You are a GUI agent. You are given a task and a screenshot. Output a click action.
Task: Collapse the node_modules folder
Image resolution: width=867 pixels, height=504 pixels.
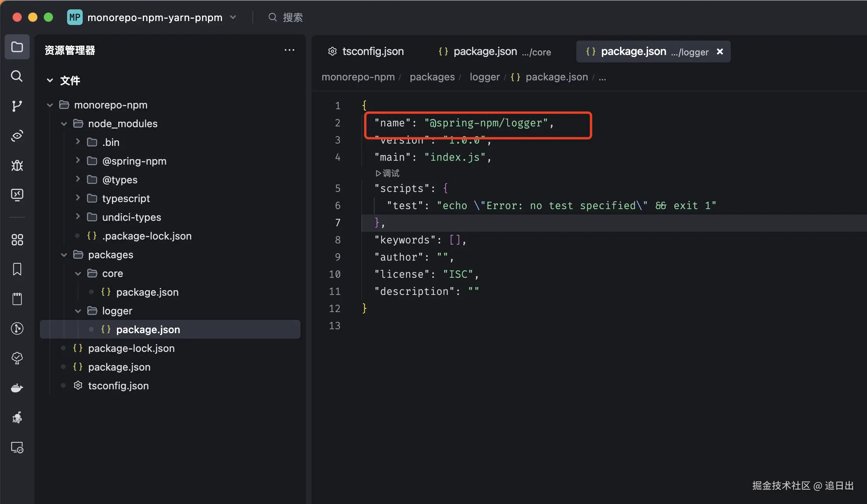(x=64, y=124)
